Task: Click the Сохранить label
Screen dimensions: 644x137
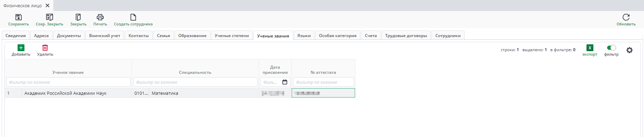Action: point(19,24)
